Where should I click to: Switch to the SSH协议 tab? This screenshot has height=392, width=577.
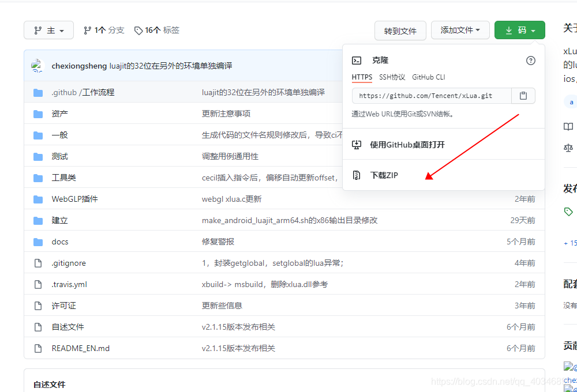tap(392, 77)
